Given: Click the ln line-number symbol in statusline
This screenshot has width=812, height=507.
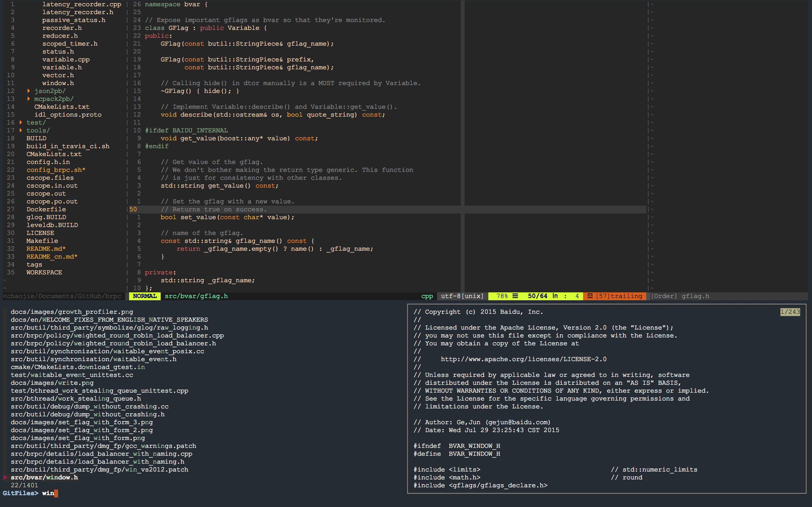Looking at the screenshot, I should pyautogui.click(x=555, y=296).
